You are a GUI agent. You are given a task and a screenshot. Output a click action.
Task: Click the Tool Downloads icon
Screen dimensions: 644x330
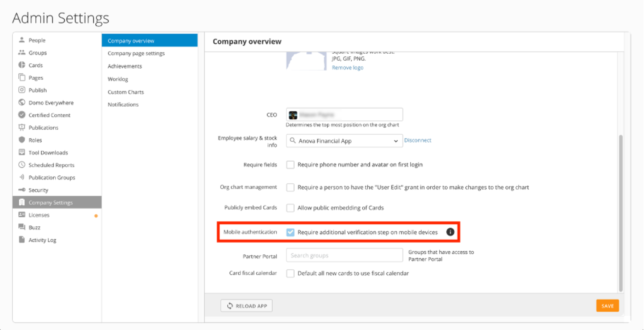tap(22, 152)
